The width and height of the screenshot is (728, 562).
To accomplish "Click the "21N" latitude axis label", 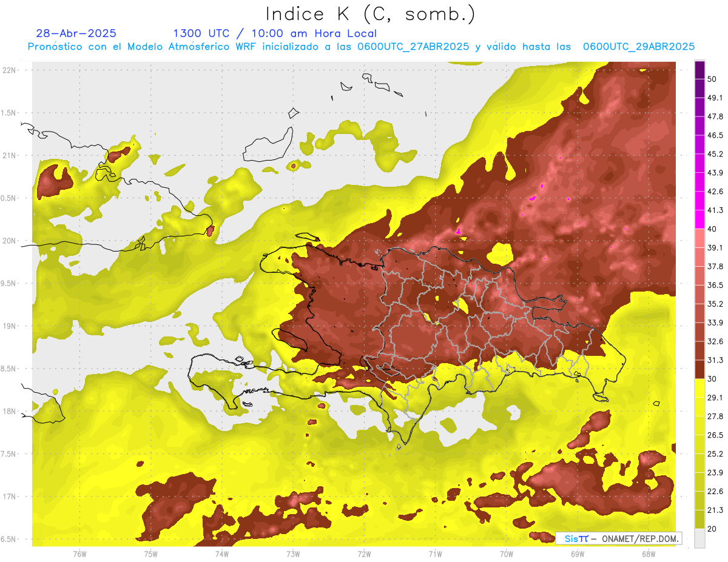I will coord(8,156).
